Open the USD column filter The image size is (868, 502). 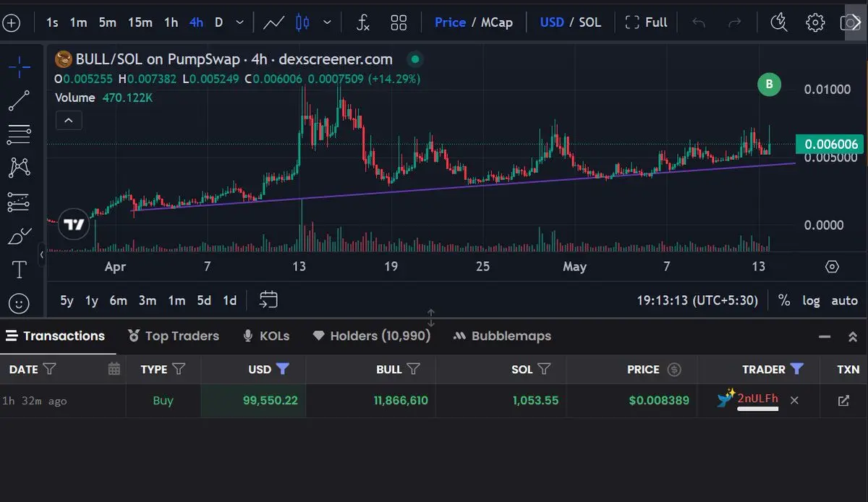[x=283, y=370]
